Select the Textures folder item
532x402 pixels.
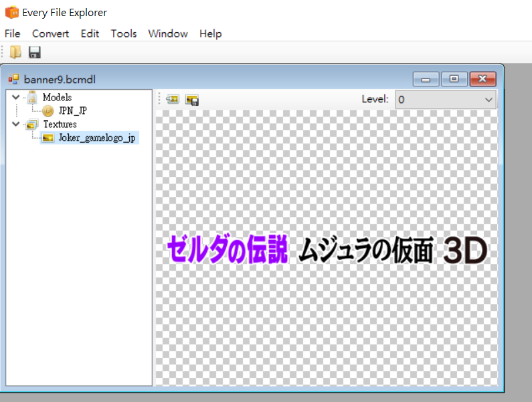coord(60,124)
